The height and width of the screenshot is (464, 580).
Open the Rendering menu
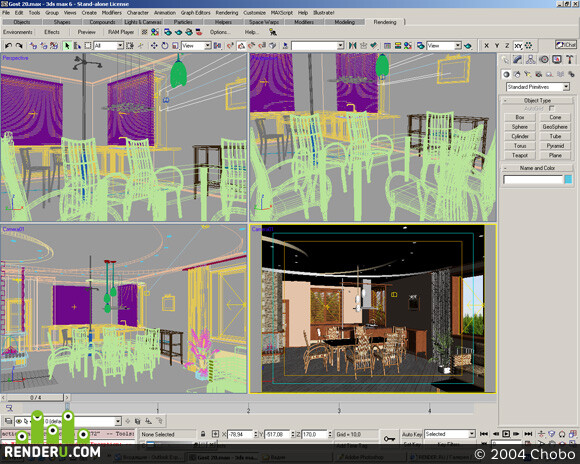(x=227, y=13)
